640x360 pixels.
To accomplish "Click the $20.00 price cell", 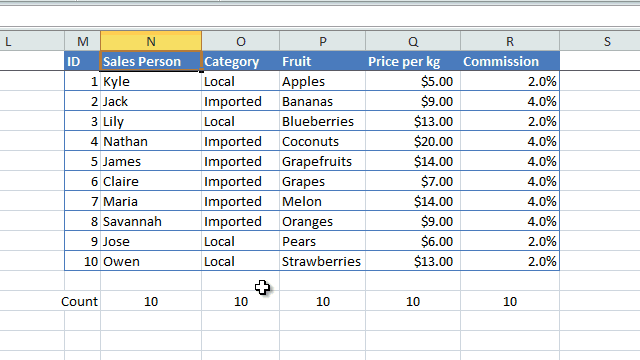I will click(413, 141).
